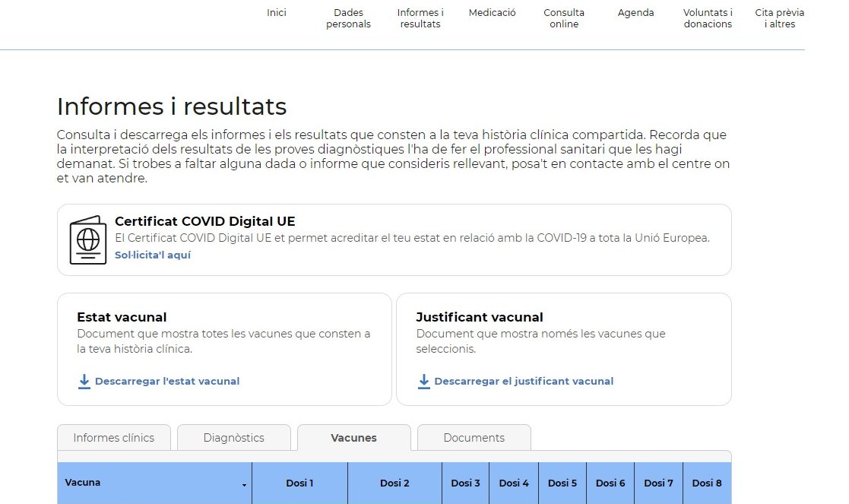
Task: Go to Dades personals in the top menu
Action: pos(348,18)
